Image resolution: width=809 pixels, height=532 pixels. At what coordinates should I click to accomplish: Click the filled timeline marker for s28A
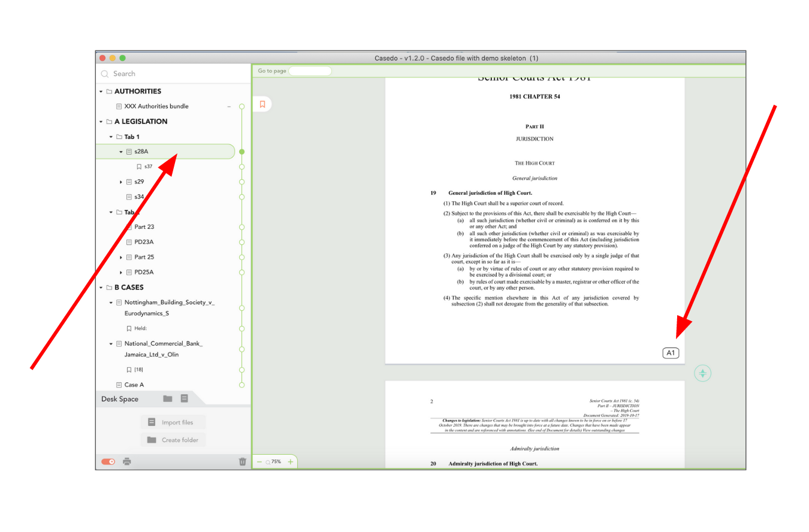point(242,152)
